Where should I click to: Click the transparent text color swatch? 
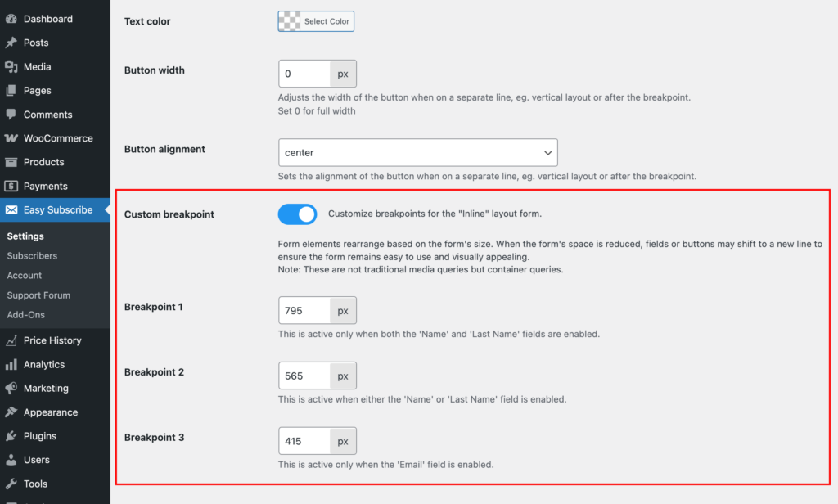tap(289, 21)
